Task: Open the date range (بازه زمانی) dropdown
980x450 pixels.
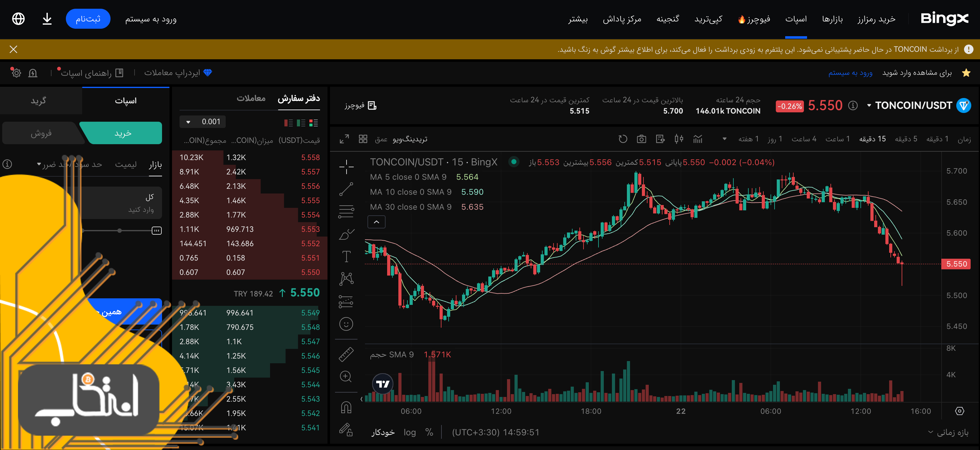Action: (948, 432)
